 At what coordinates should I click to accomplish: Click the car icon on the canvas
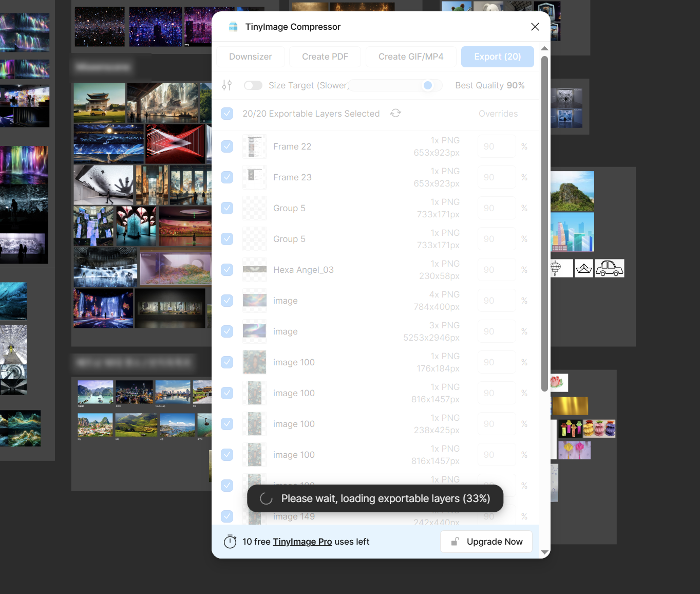[x=610, y=268]
